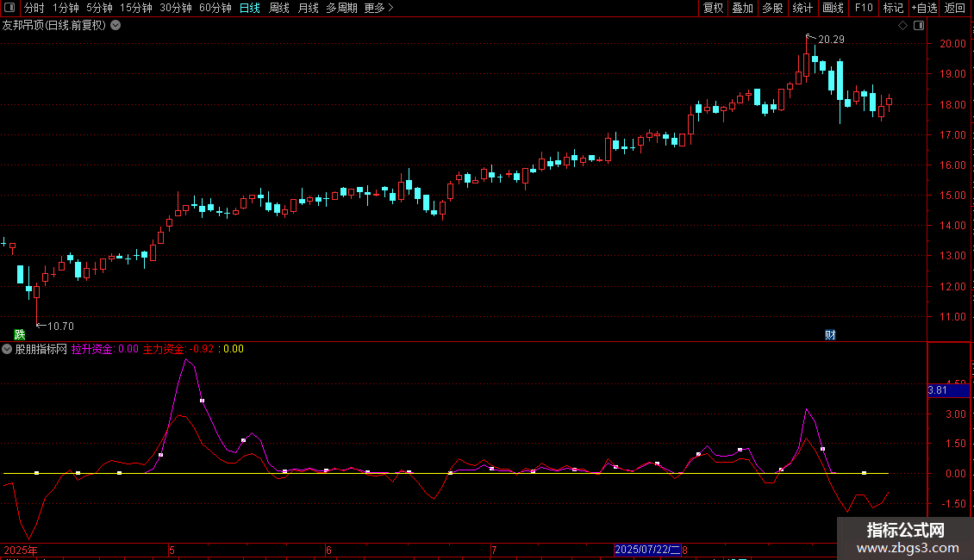The width and height of the screenshot is (974, 560).
Task: Select the 5分钟 period
Action: [99, 8]
